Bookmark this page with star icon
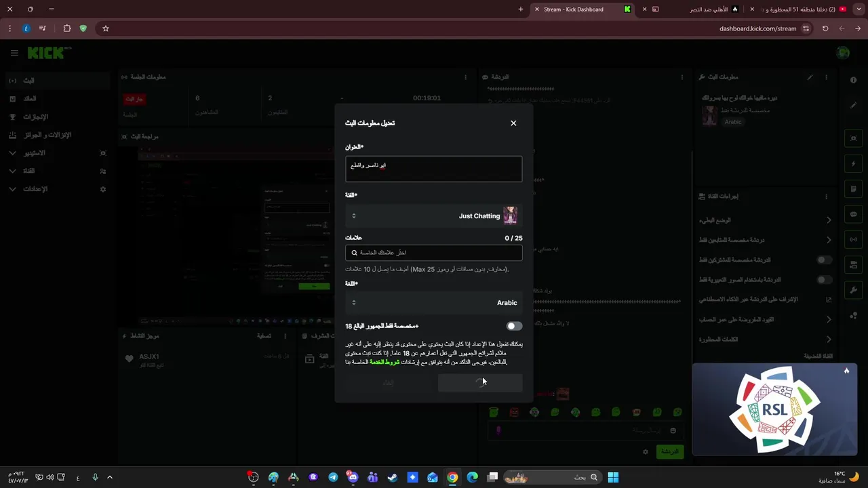 (106, 28)
